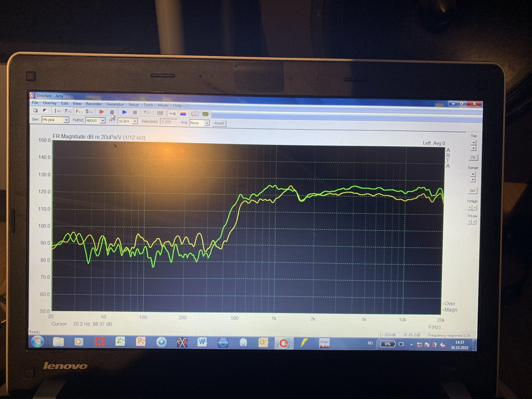Viewport: 532px width, 399px height.
Task: Click the copy/open toolbar icon below File
Action: pos(35,110)
